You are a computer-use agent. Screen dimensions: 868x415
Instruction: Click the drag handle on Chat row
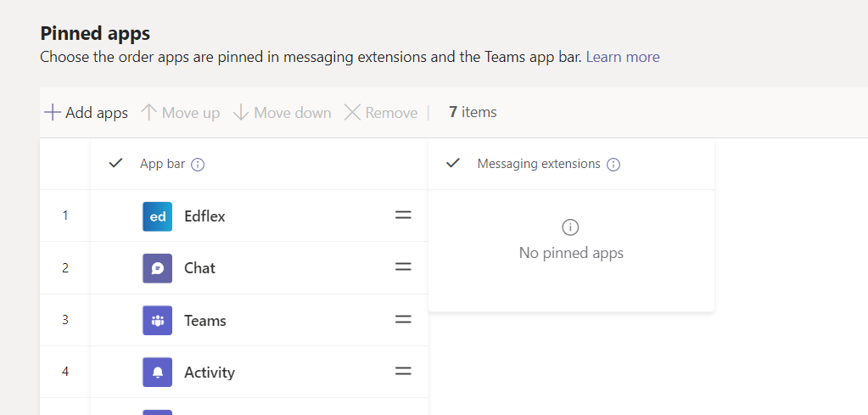point(403,267)
